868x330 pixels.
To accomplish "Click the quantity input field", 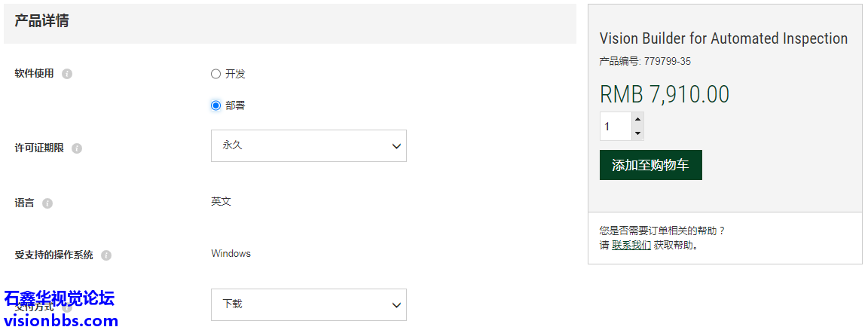I will click(x=615, y=127).
